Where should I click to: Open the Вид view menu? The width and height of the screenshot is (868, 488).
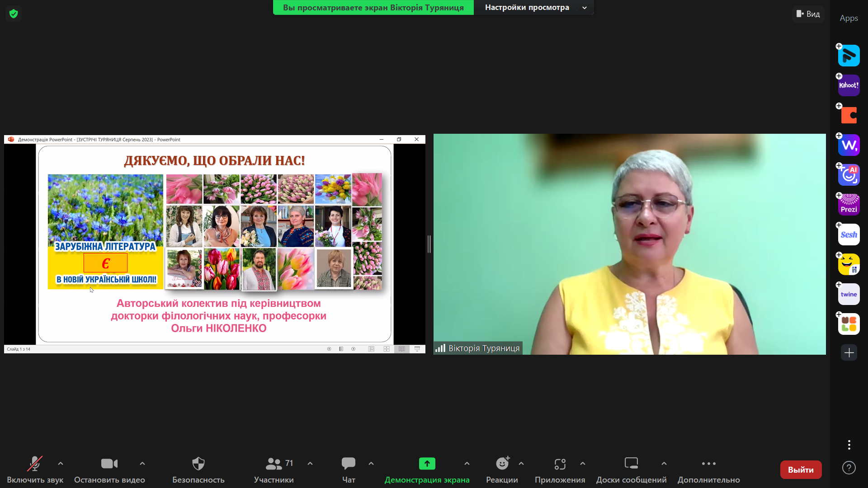(808, 14)
